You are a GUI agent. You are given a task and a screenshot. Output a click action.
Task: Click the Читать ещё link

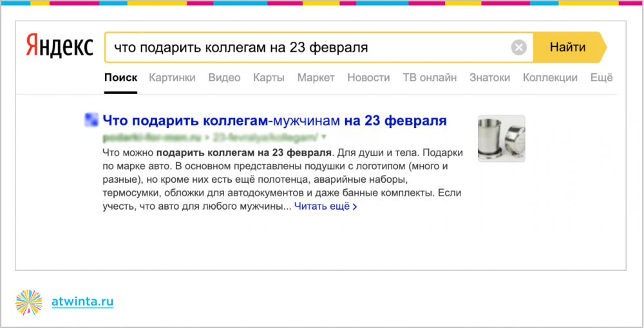(326, 206)
